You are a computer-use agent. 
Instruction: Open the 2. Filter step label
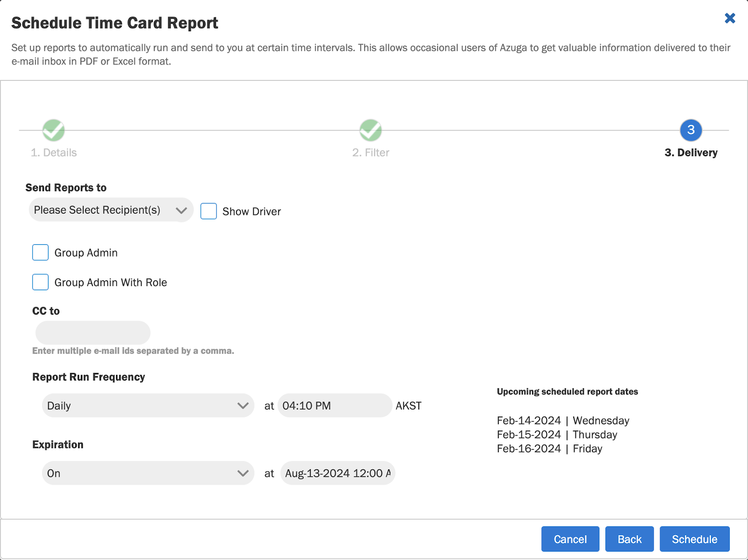pyautogui.click(x=371, y=153)
